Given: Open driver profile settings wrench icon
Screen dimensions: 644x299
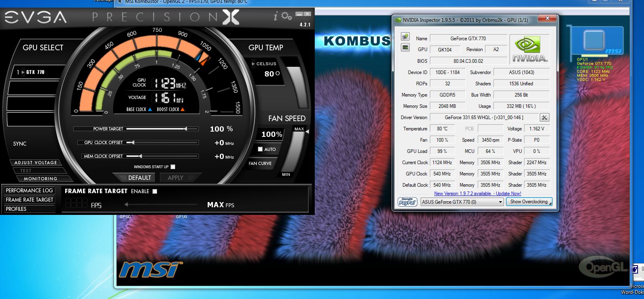Looking at the screenshot, I should click(x=544, y=118).
